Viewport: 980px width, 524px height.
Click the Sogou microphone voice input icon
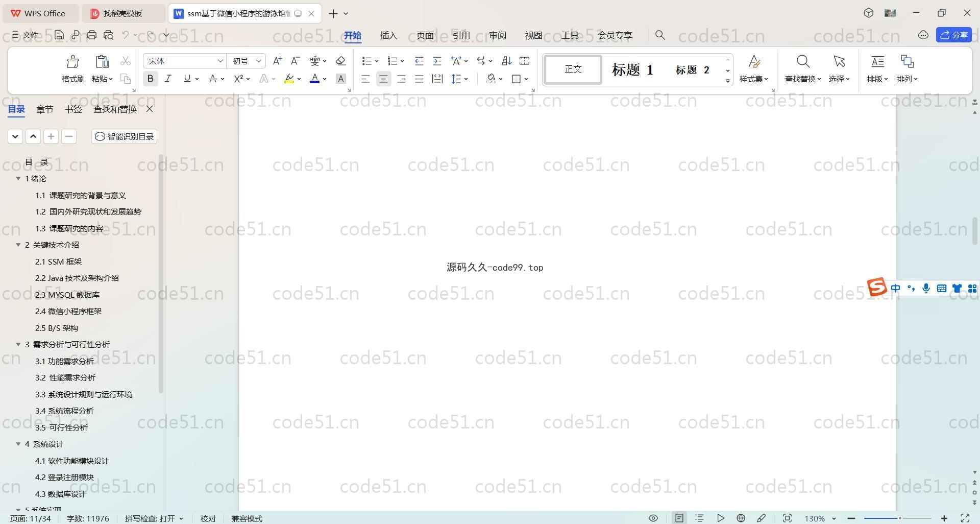(x=926, y=289)
